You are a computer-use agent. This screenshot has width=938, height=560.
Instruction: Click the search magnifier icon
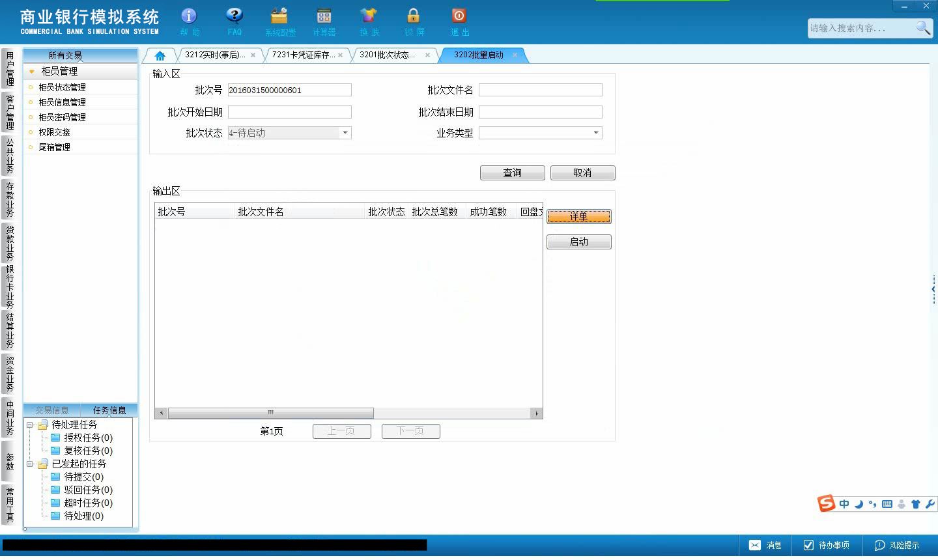pos(923,27)
